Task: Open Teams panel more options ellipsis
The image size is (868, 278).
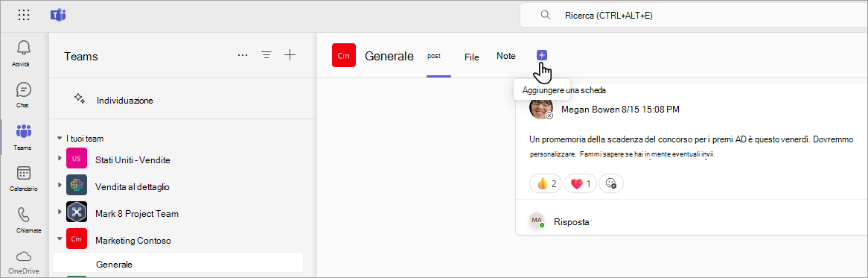Action: [x=243, y=55]
